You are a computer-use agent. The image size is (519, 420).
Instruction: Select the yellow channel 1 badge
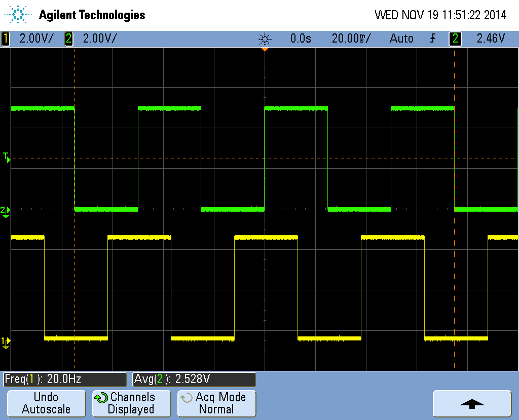6,39
